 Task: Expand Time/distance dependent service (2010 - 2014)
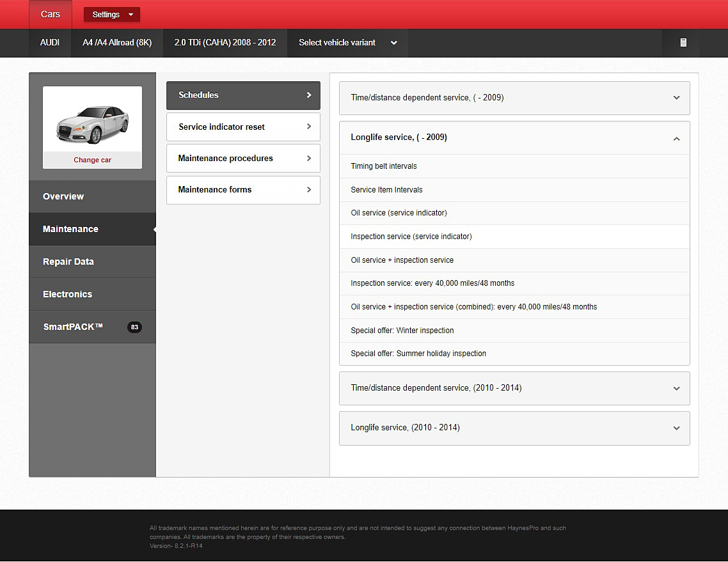[676, 388]
